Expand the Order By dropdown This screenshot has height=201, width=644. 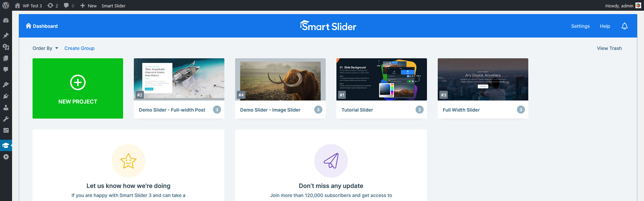tap(45, 48)
